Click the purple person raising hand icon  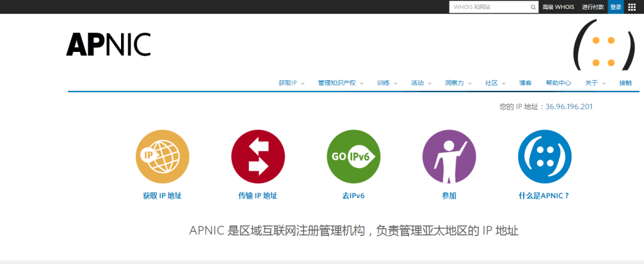pos(450,156)
